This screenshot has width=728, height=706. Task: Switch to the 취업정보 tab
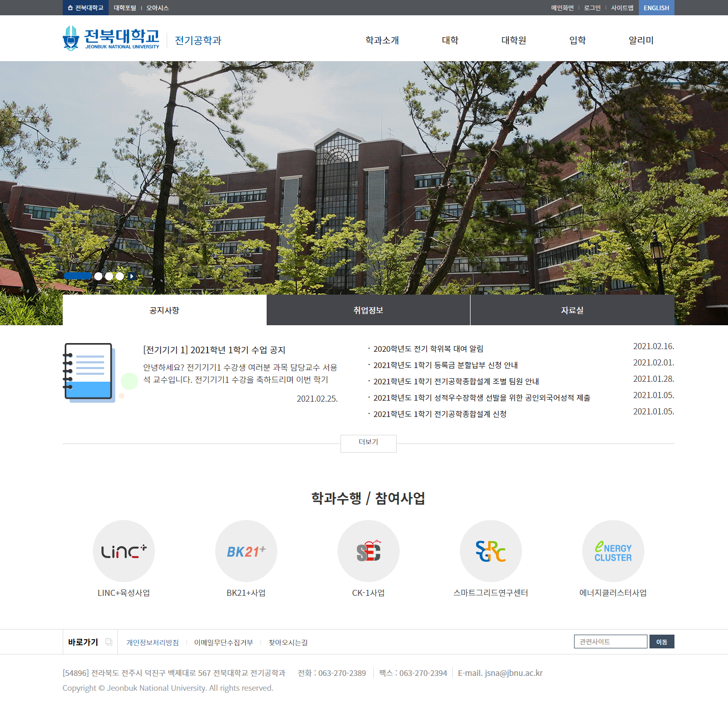tap(368, 310)
